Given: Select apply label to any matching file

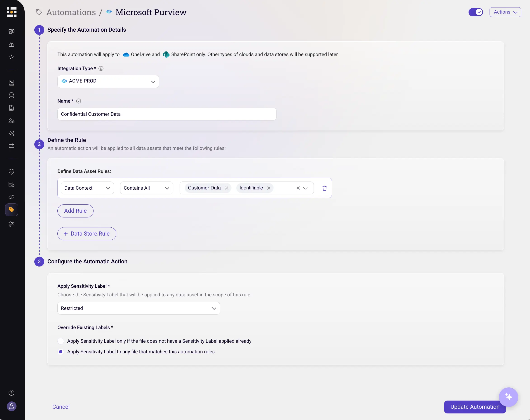Looking at the screenshot, I should click(x=61, y=352).
